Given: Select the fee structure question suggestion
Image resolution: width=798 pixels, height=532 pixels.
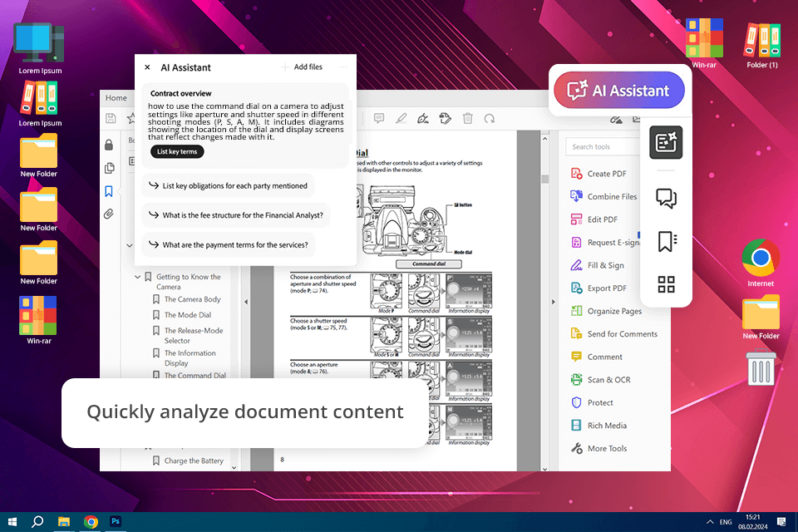Looking at the screenshot, I should click(235, 215).
